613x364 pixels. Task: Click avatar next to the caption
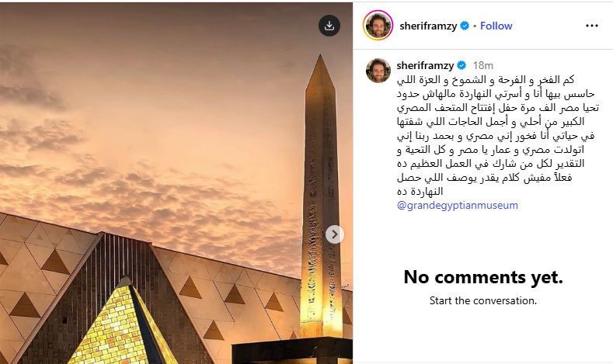tap(378, 70)
